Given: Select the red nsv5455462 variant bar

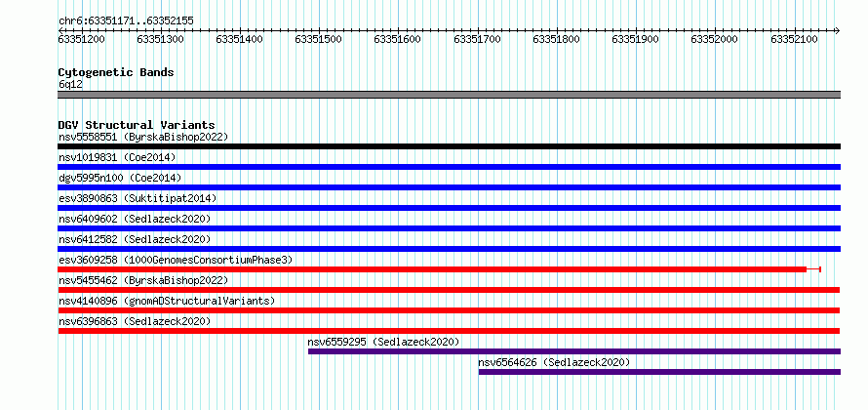Looking at the screenshot, I should pos(449,290).
